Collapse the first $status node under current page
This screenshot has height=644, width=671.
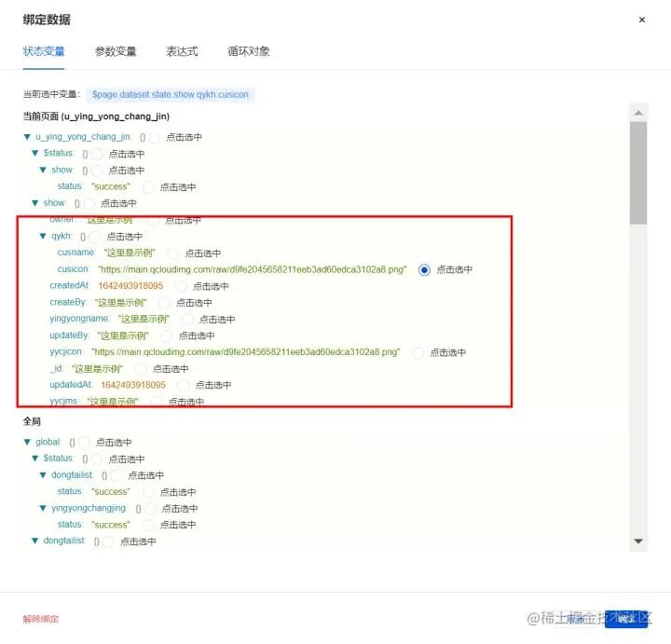(35, 153)
